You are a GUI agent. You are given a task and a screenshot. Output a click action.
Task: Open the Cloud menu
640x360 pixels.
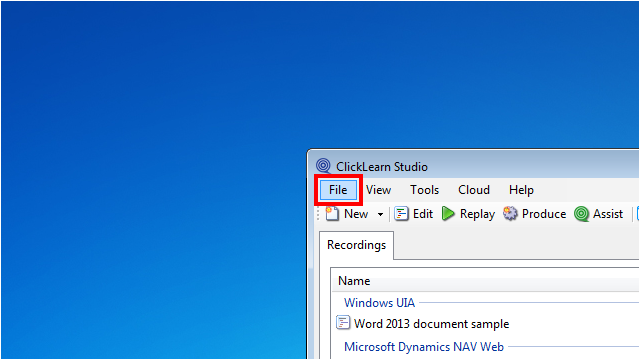(474, 190)
